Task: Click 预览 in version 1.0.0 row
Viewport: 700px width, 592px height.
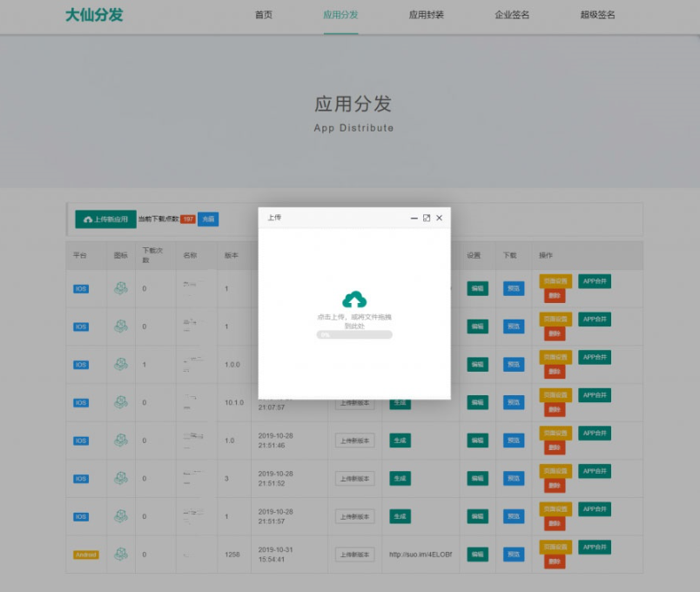Action: 514,365
